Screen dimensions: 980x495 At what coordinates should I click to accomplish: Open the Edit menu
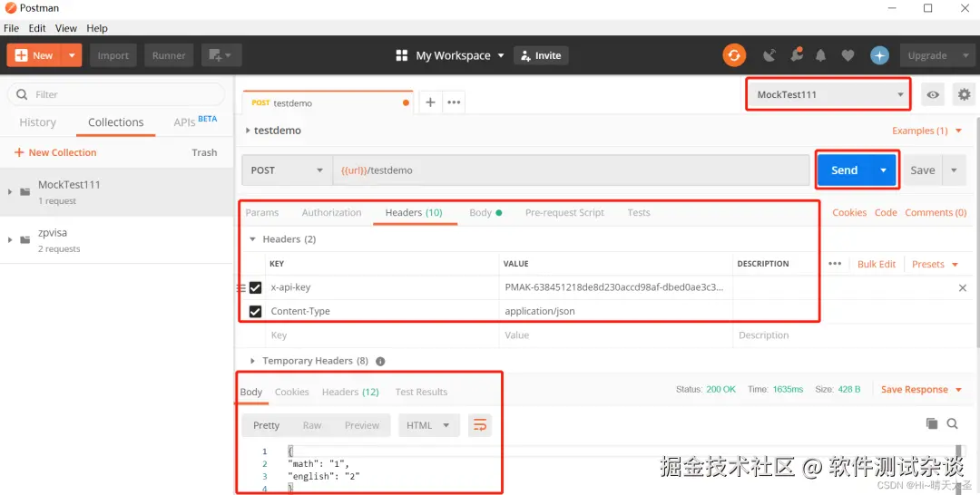click(x=37, y=28)
